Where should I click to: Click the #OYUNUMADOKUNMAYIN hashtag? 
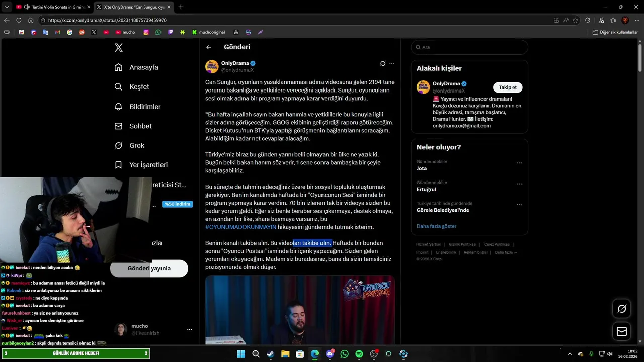(x=240, y=227)
